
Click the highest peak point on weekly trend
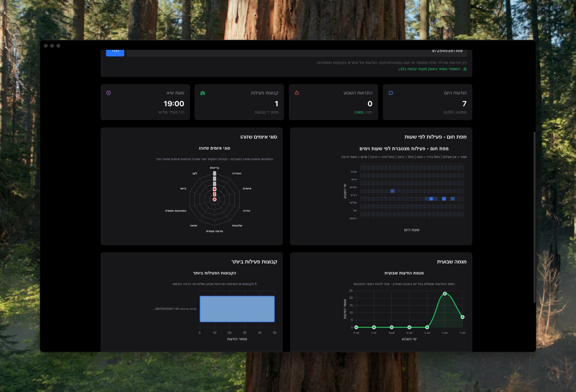point(445,294)
